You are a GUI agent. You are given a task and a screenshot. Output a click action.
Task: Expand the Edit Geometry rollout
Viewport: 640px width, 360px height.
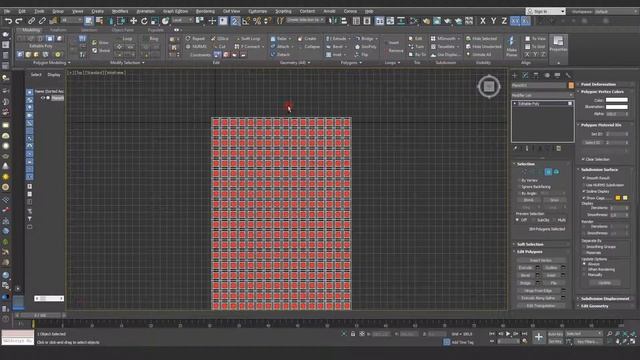(x=606, y=306)
